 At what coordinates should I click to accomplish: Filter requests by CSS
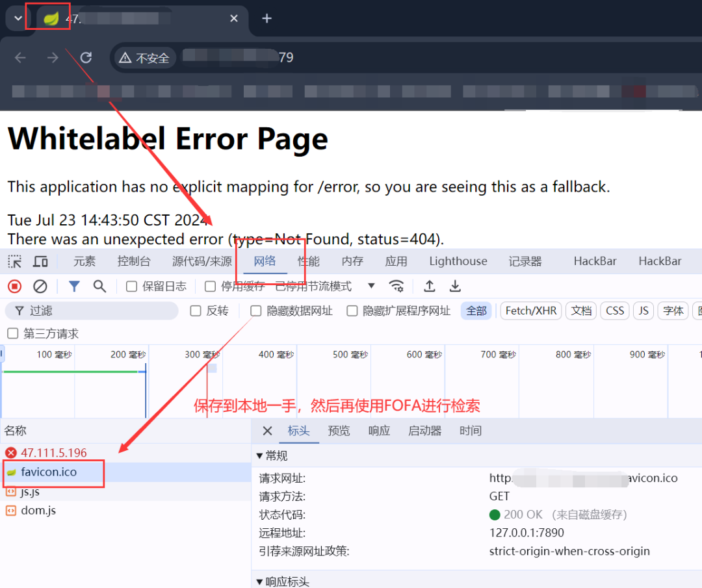[x=615, y=311]
